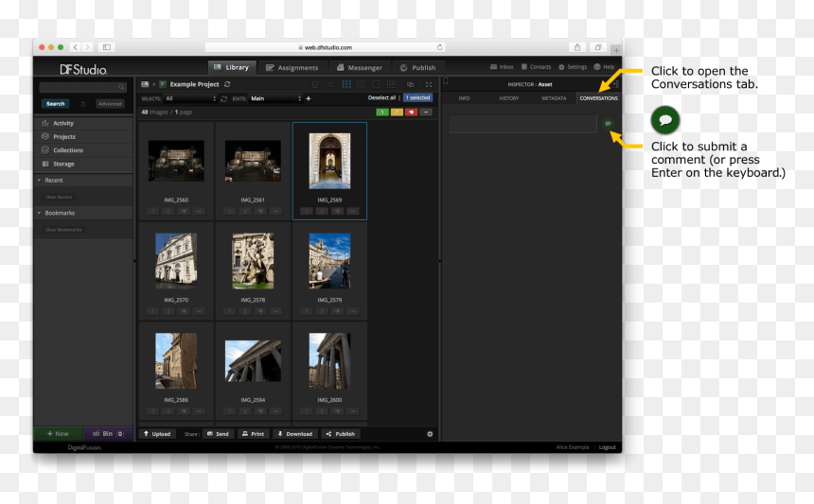Send selected via Send button
Viewport: 814px width, 504px height.
(218, 434)
